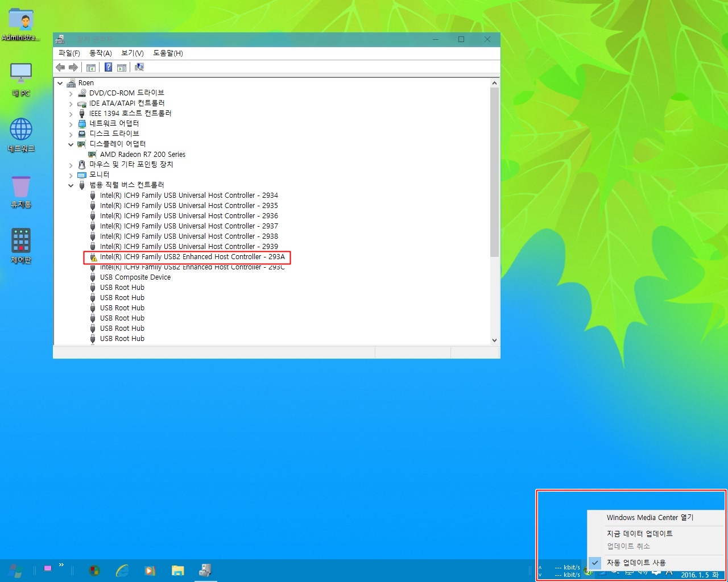
Task: Select the USB Composite Device entry
Action: [135, 277]
